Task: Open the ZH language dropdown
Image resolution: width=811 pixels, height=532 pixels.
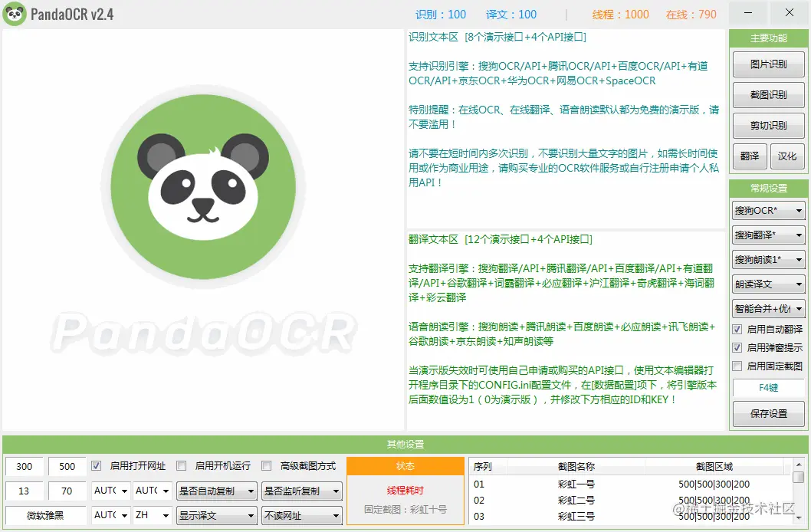Action: [x=152, y=515]
